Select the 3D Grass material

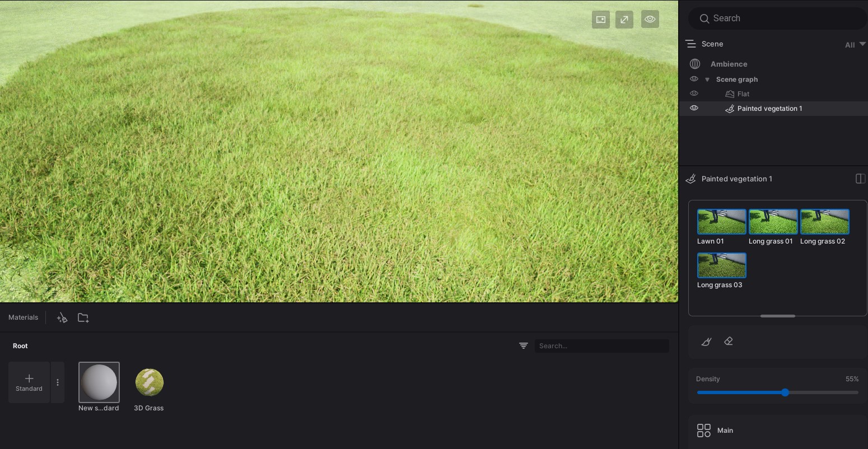coord(149,382)
